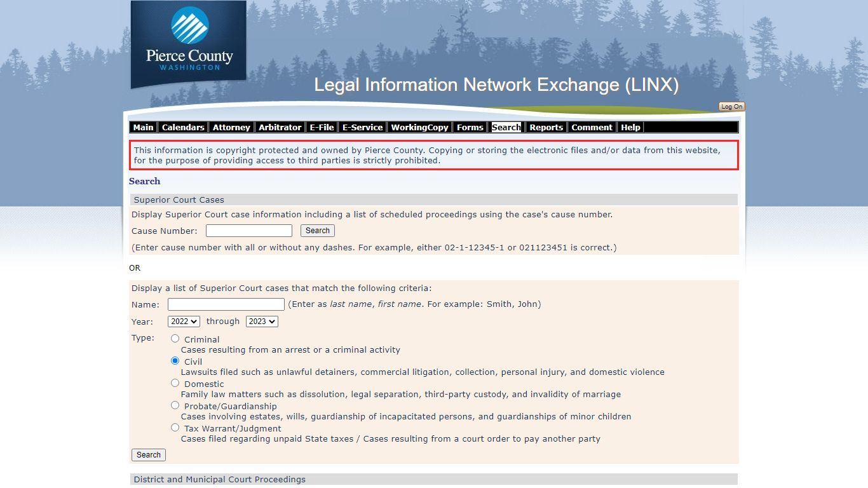Focus the Name input field
Image resolution: width=868 pixels, height=488 pixels.
[226, 304]
